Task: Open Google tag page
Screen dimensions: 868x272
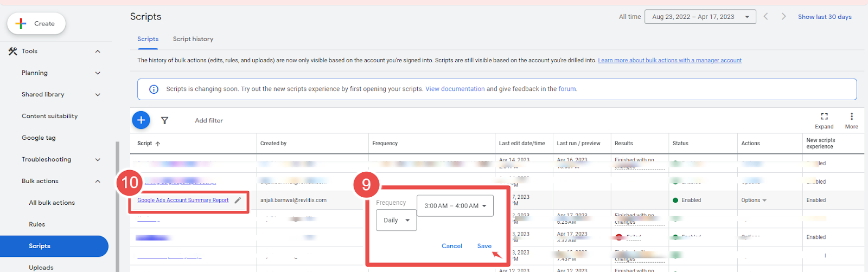Action: point(39,138)
